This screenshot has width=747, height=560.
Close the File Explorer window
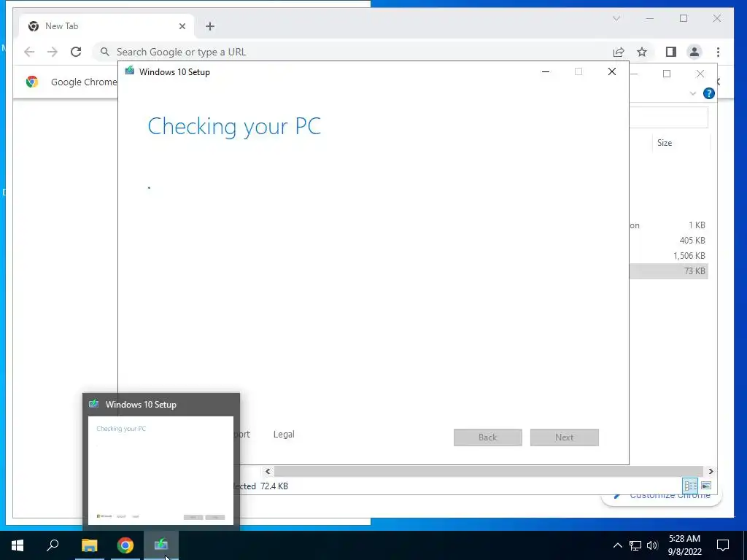pyautogui.click(x=700, y=74)
